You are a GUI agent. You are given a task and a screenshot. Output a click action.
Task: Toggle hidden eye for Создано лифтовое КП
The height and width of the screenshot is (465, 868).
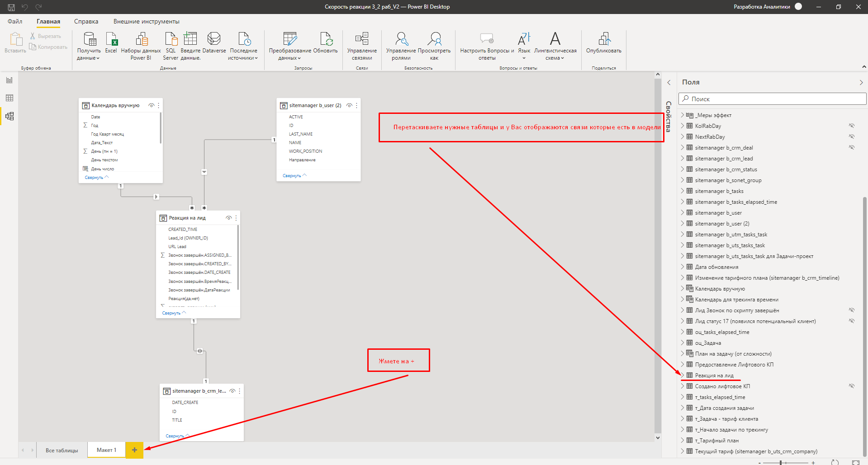[x=852, y=386]
